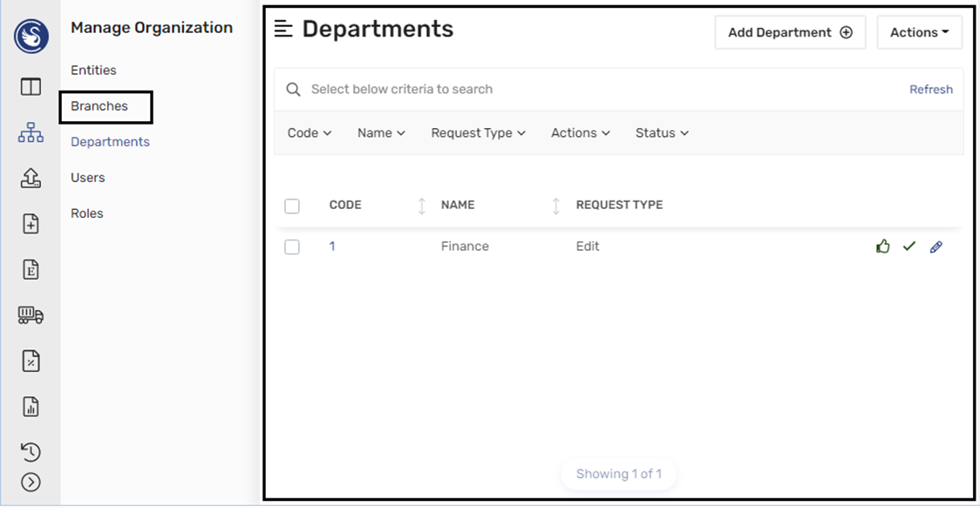
Task: Toggle the select-all checkbox in table header
Action: pos(292,206)
